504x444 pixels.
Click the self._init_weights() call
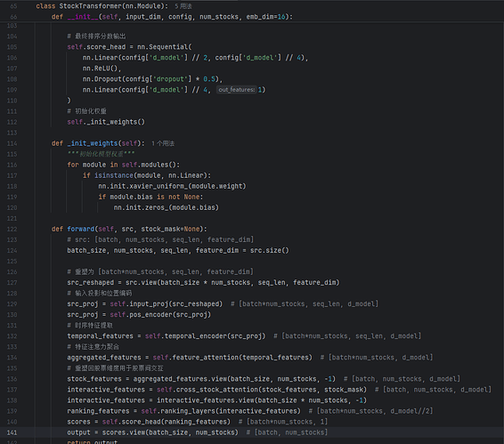pyautogui.click(x=106, y=122)
